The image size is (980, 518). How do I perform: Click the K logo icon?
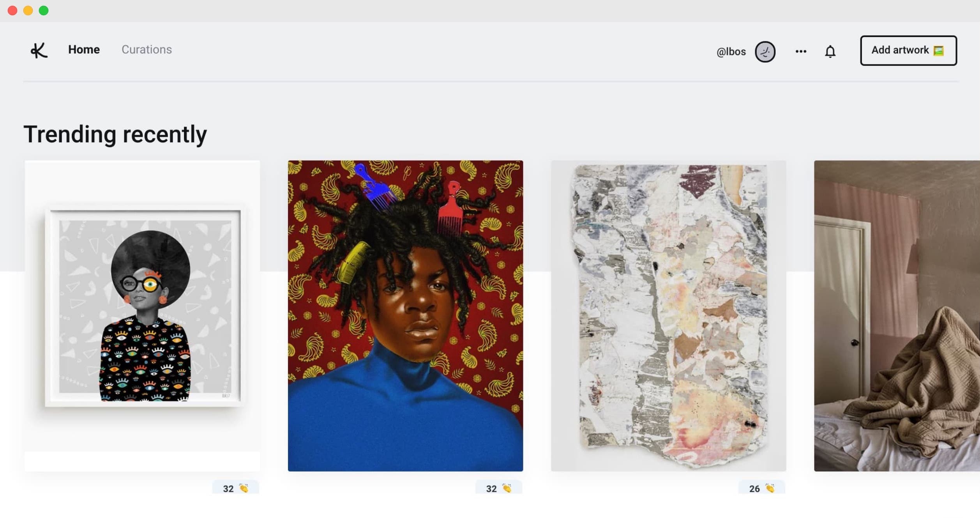tap(39, 50)
